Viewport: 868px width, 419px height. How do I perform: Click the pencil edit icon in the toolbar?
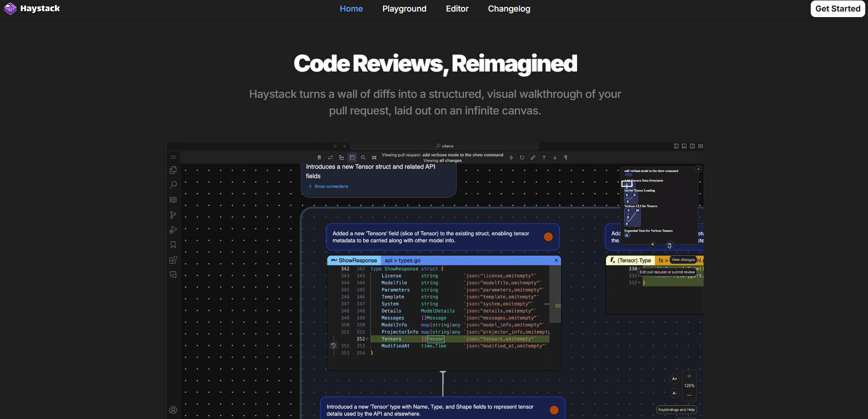pyautogui.click(x=533, y=157)
